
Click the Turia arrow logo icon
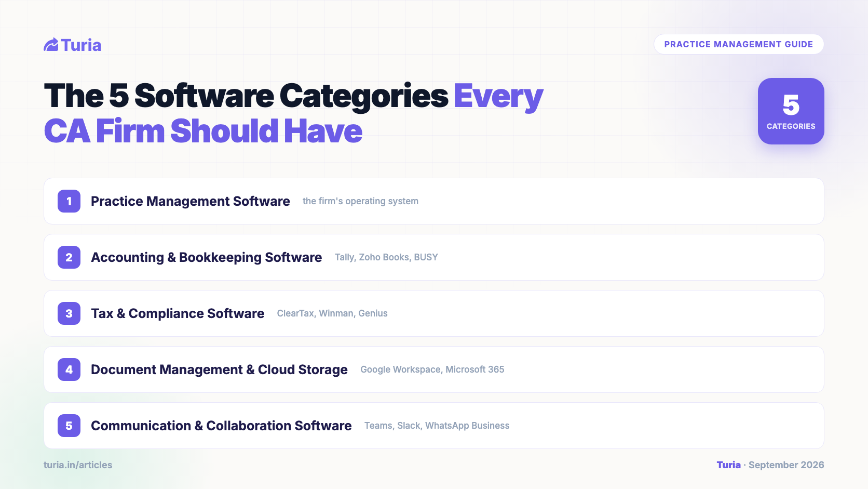51,45
